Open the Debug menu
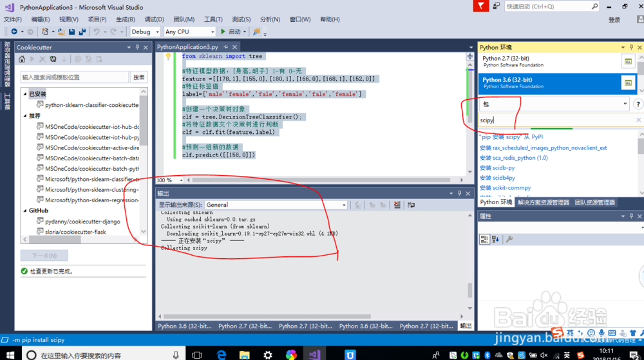The width and height of the screenshot is (644, 360). click(154, 19)
